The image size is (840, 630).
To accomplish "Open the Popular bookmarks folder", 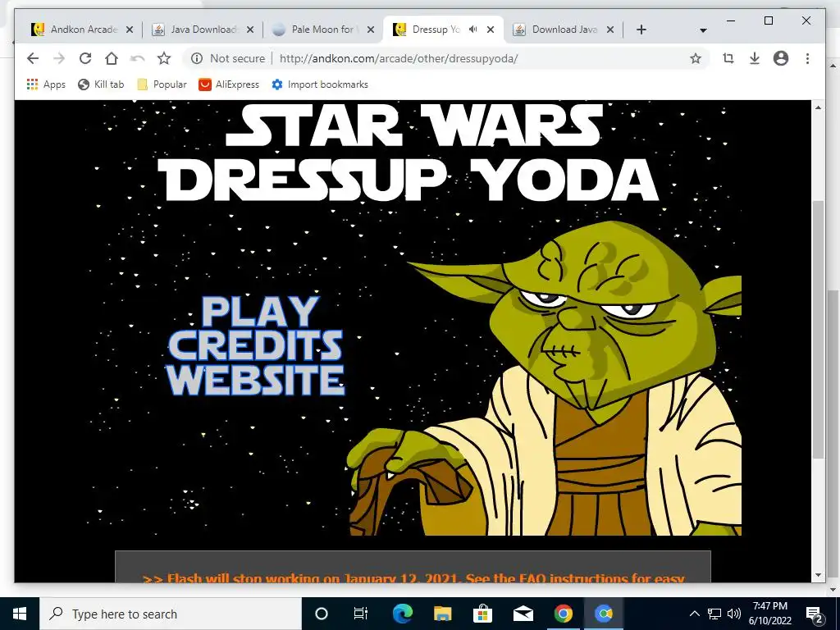I will (162, 84).
